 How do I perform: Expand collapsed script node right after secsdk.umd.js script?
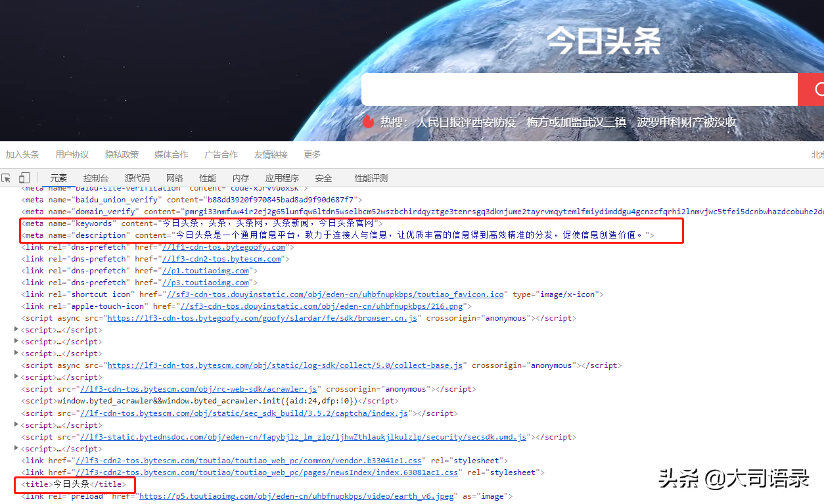coord(17,449)
